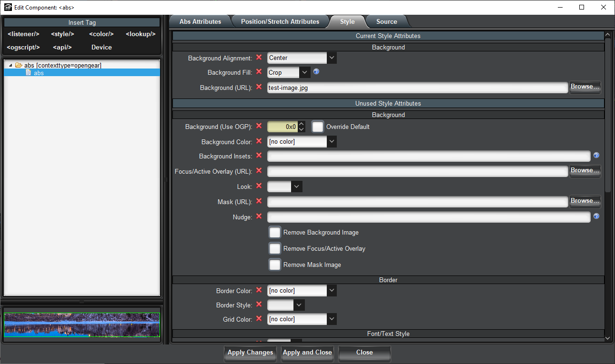Click the Background (URL) text field
This screenshot has height=364, width=615.
(418, 88)
